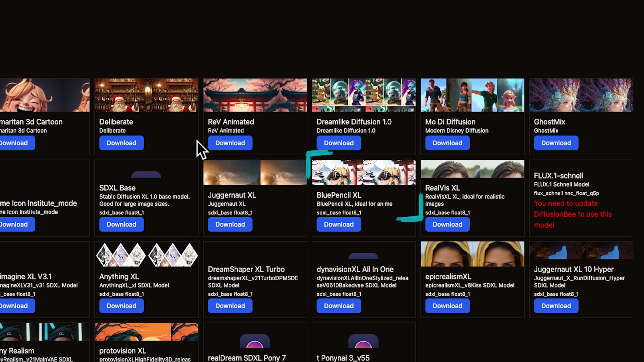Download dynavisionXL All In One model

pos(339,306)
